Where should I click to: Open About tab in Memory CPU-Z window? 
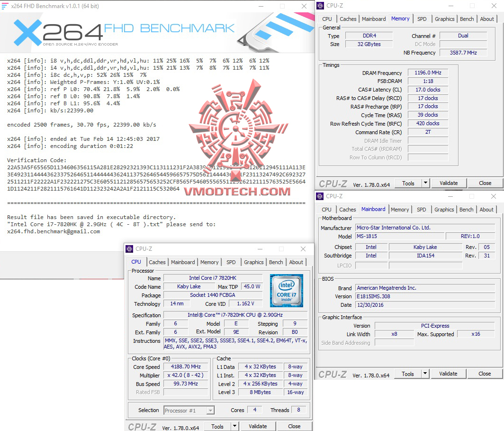tap(487, 19)
